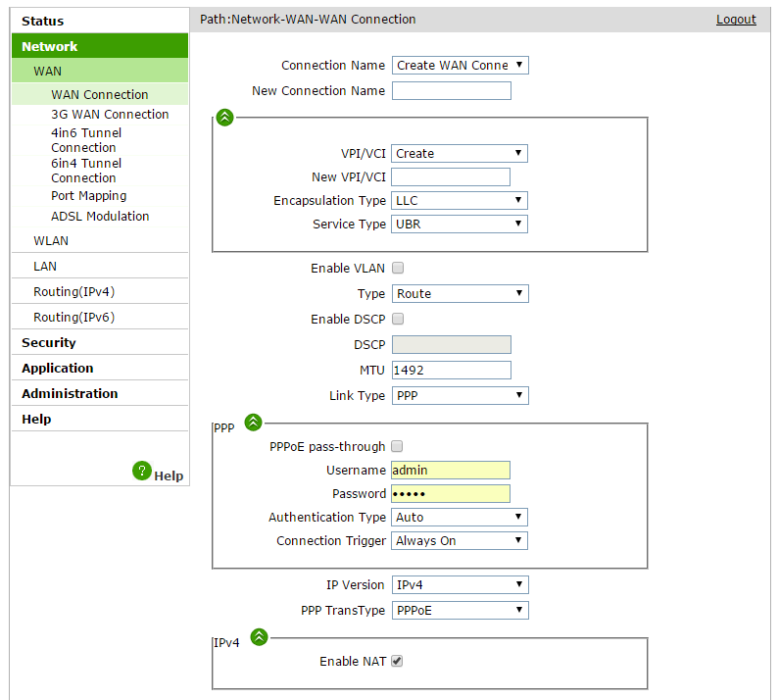Expand the Service Type dropdown
This screenshot has width=779, height=700.
pos(460,225)
